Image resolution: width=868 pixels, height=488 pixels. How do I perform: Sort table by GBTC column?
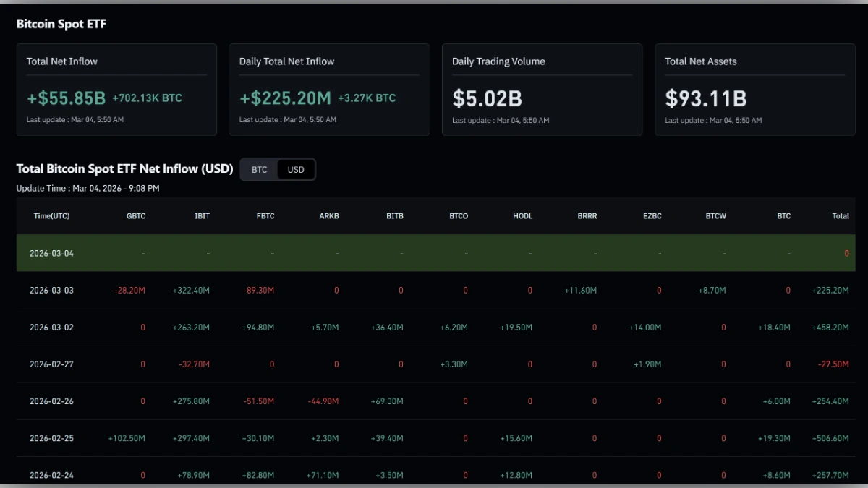click(x=136, y=215)
